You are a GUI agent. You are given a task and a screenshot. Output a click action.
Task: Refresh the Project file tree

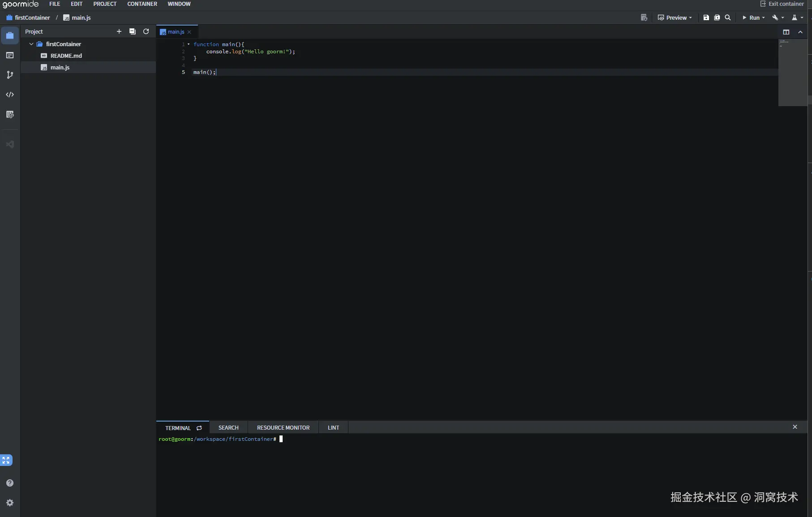coord(146,31)
